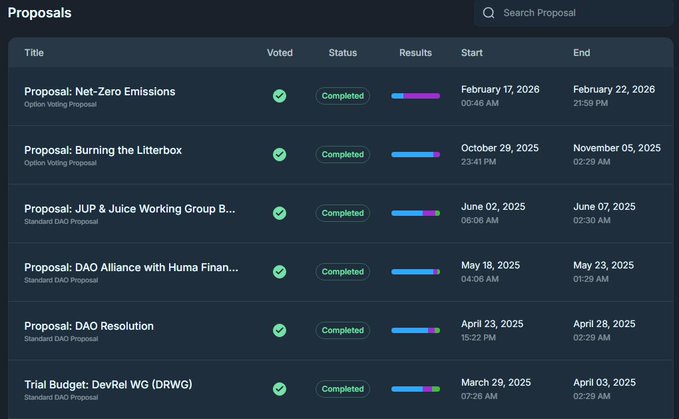679x419 pixels.
Task: Open Proposal: Burning the Litterbox
Action: point(103,150)
